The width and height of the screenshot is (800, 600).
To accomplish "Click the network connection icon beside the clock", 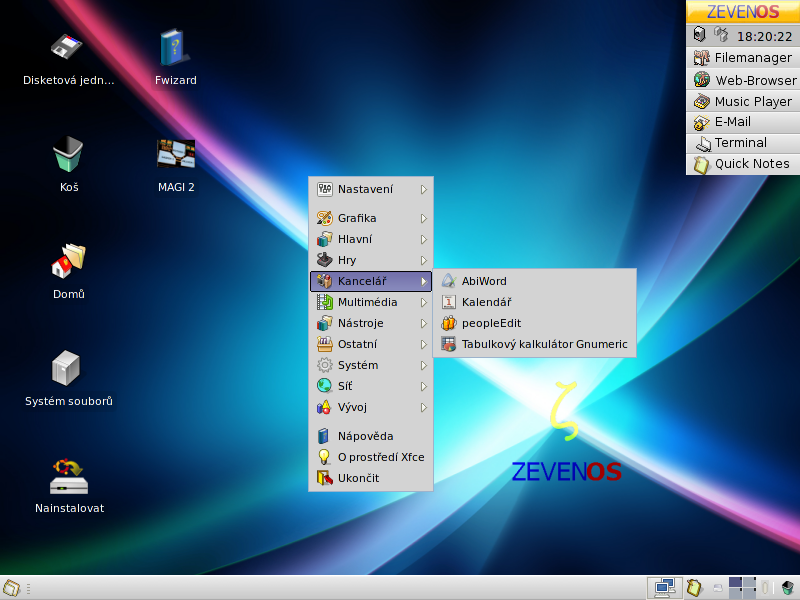I will point(721,35).
